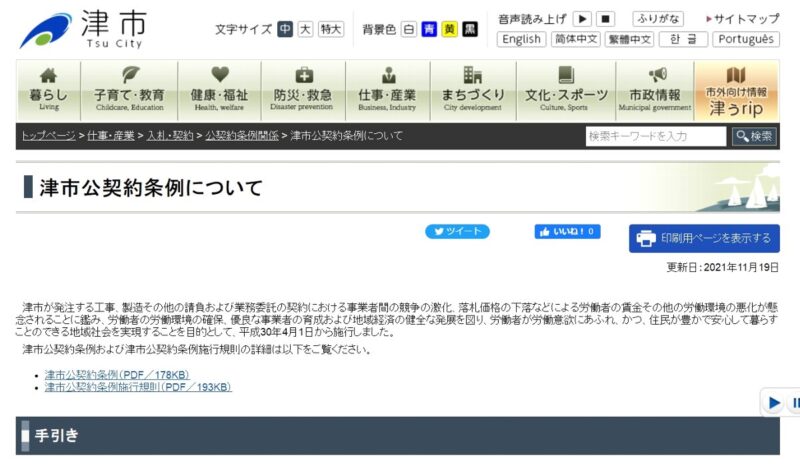Open the 防災・救急 menu

(303, 90)
